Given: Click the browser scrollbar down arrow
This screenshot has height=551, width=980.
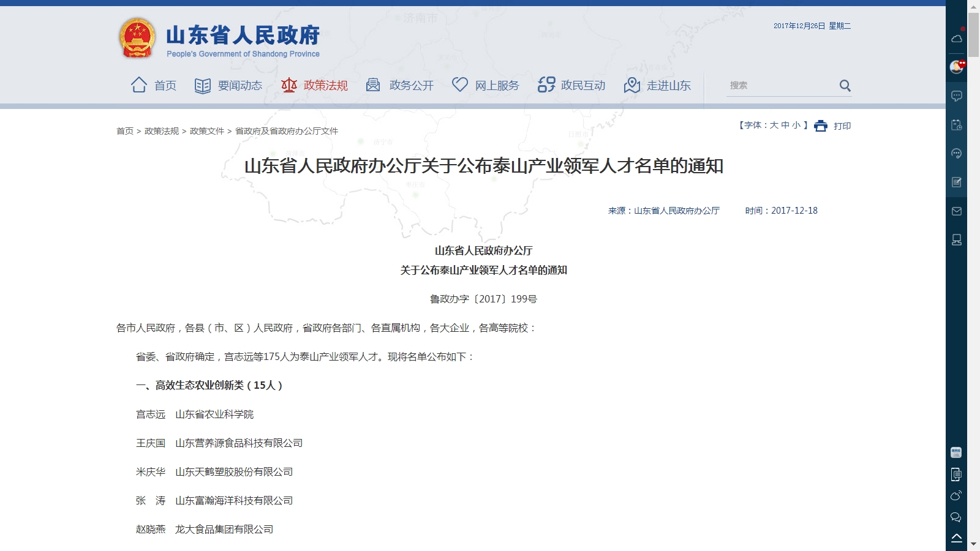Looking at the screenshot, I should [x=973, y=544].
